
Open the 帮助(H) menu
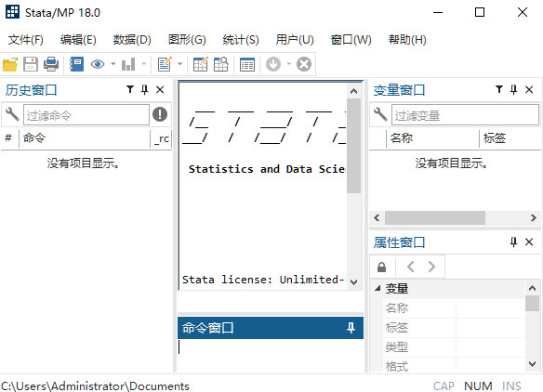click(407, 40)
